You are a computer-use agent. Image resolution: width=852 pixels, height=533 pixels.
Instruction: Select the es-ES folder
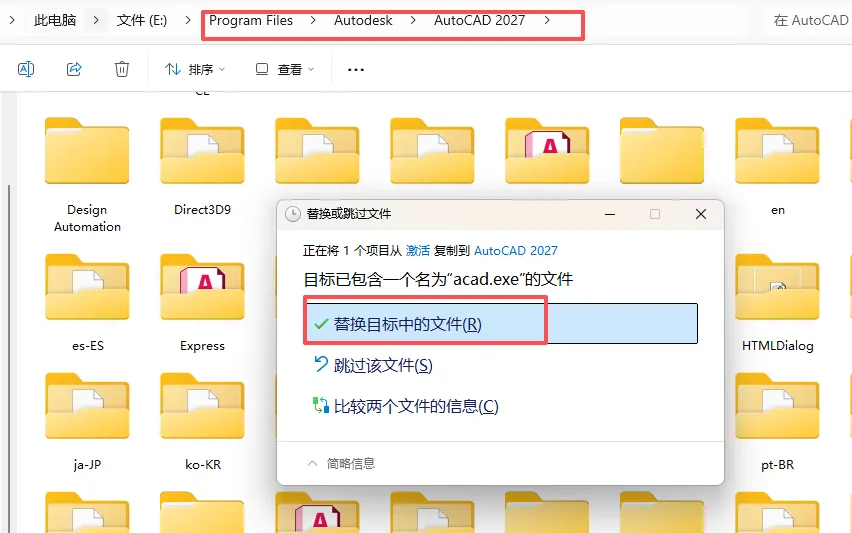(87, 304)
